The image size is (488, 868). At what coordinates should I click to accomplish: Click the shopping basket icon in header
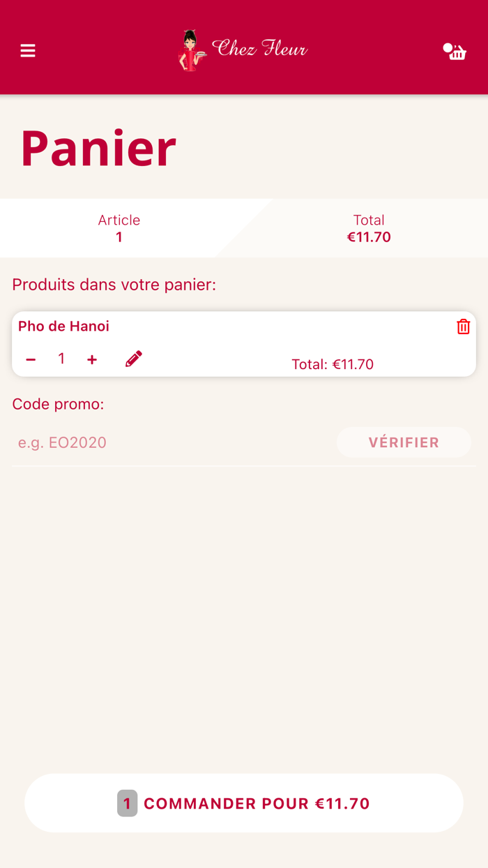click(455, 51)
